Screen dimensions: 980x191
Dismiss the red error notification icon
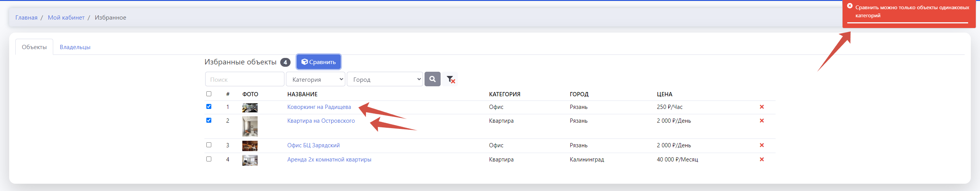tap(849, 6)
